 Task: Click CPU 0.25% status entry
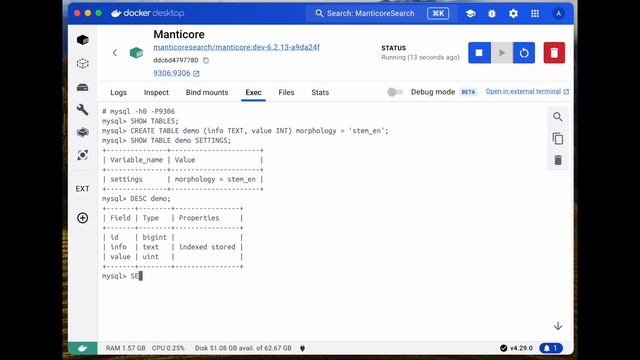168,348
